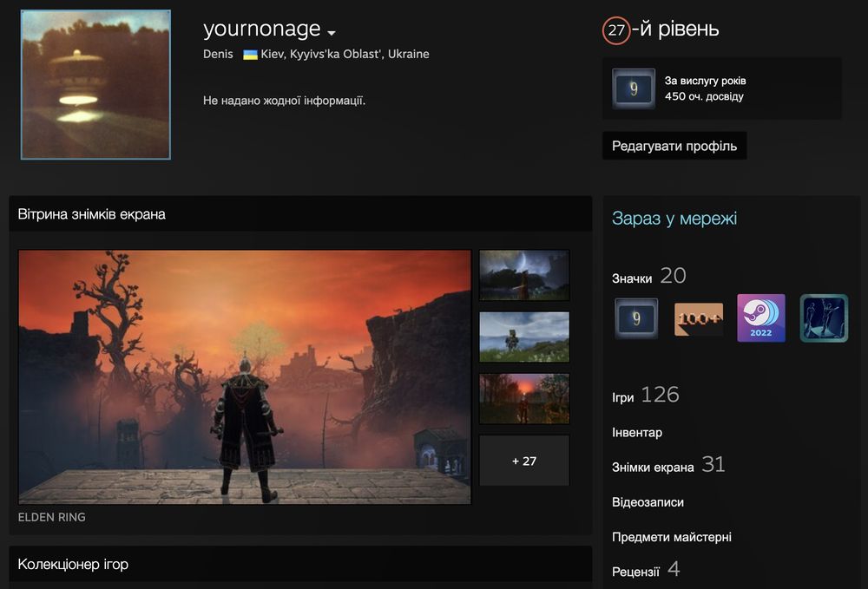868x589 pixels.
Task: Open the moonlit night screenshot thumbnail
Action: click(x=524, y=276)
